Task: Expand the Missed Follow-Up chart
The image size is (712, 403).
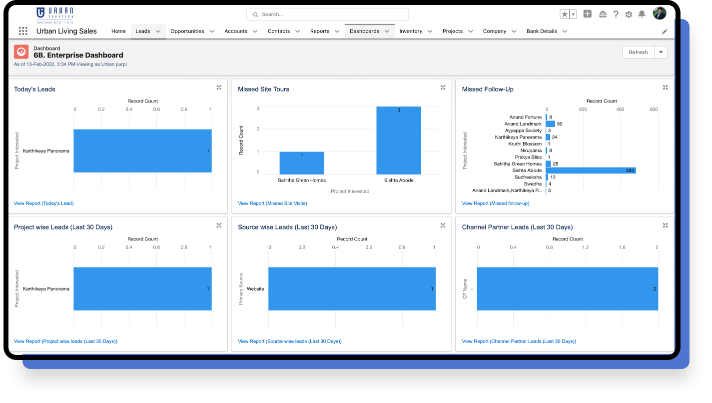Action: tap(665, 88)
